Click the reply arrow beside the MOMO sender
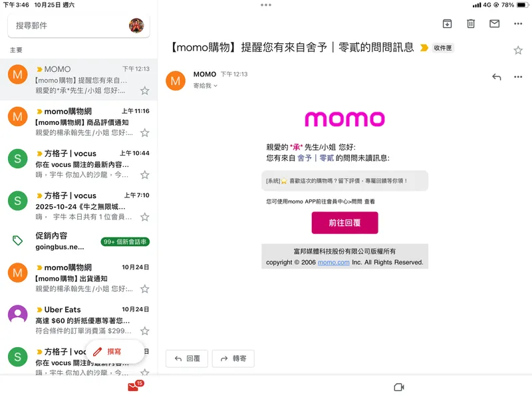 pyautogui.click(x=496, y=77)
